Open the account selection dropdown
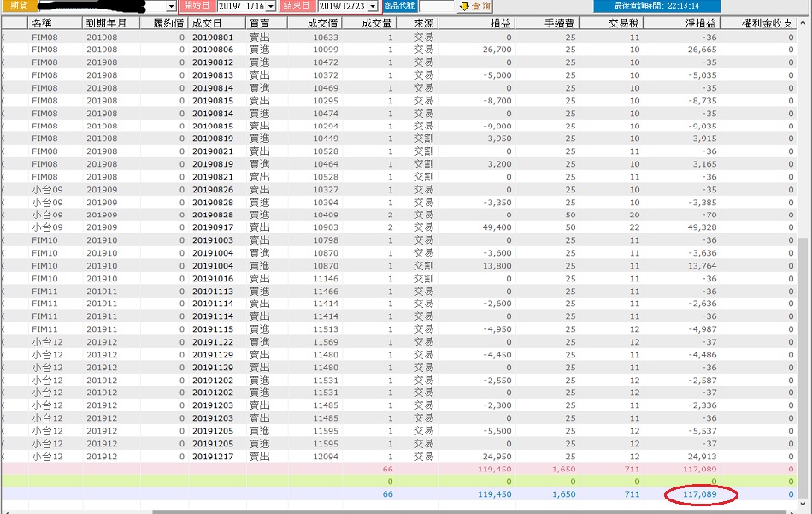The image size is (812, 514). (171, 6)
